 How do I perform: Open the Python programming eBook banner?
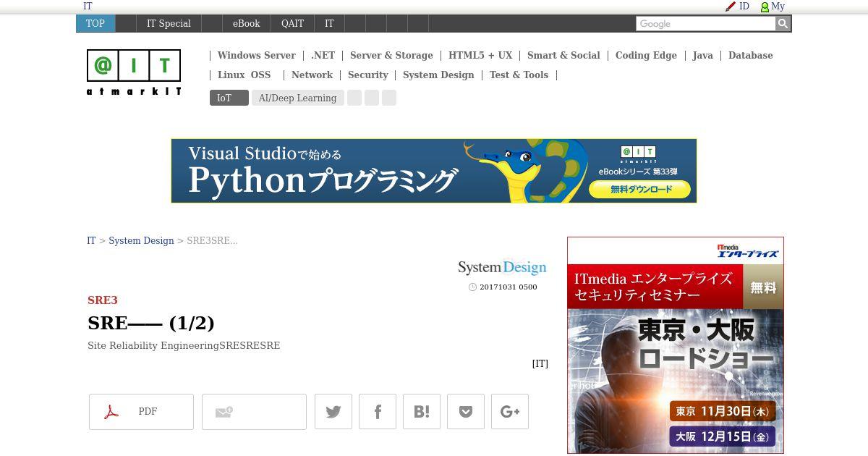(434, 171)
